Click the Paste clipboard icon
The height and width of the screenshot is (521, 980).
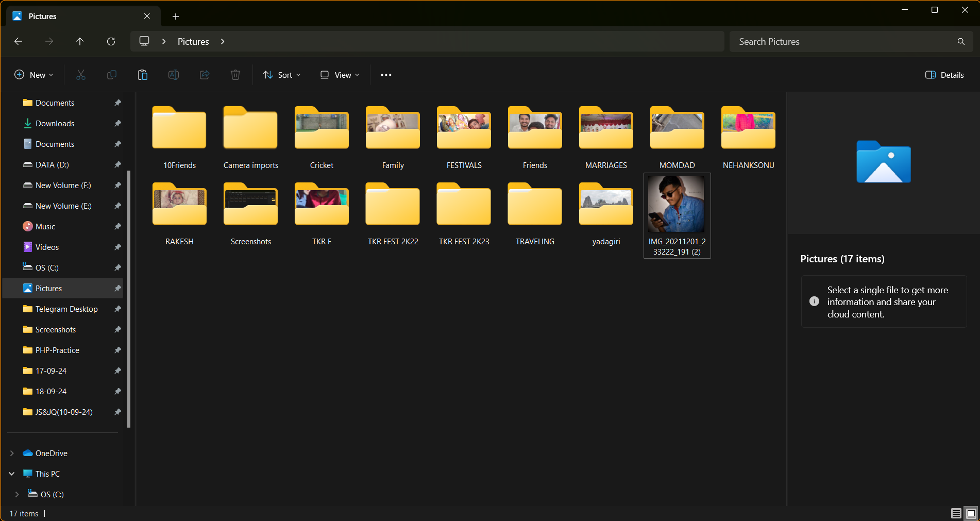coord(143,75)
